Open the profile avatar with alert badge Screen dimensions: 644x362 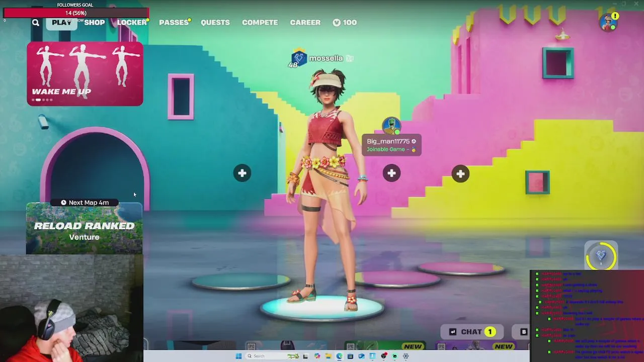click(x=609, y=22)
